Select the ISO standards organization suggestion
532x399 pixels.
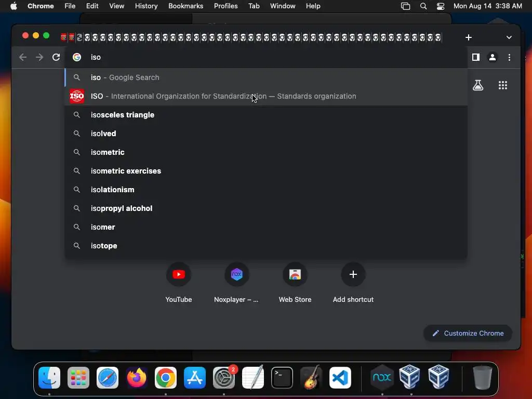click(266, 96)
